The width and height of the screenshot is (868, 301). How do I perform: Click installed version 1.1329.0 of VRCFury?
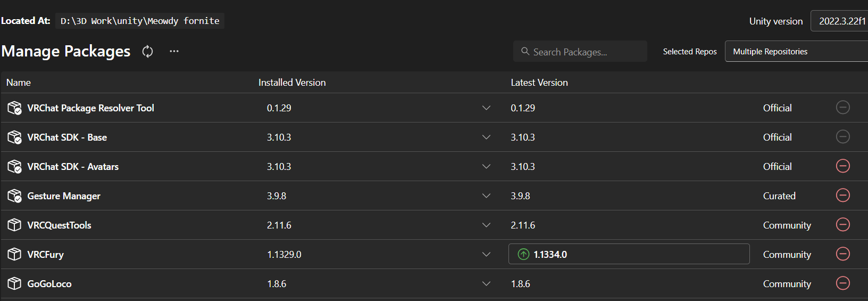(284, 255)
